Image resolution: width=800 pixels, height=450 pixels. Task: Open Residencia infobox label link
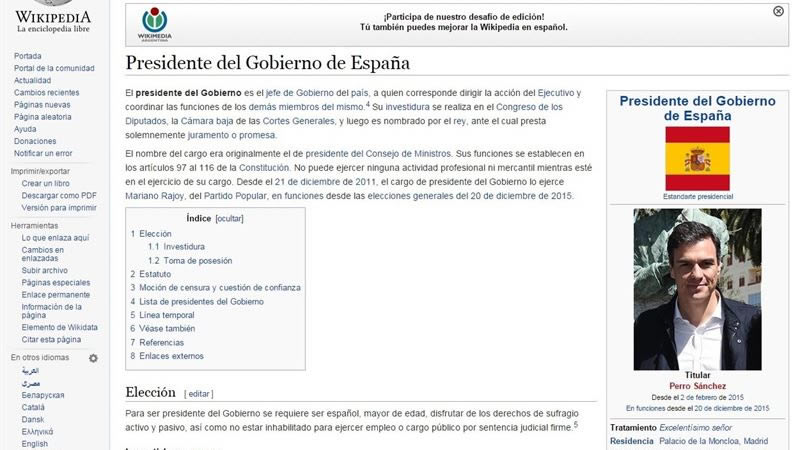(632, 441)
